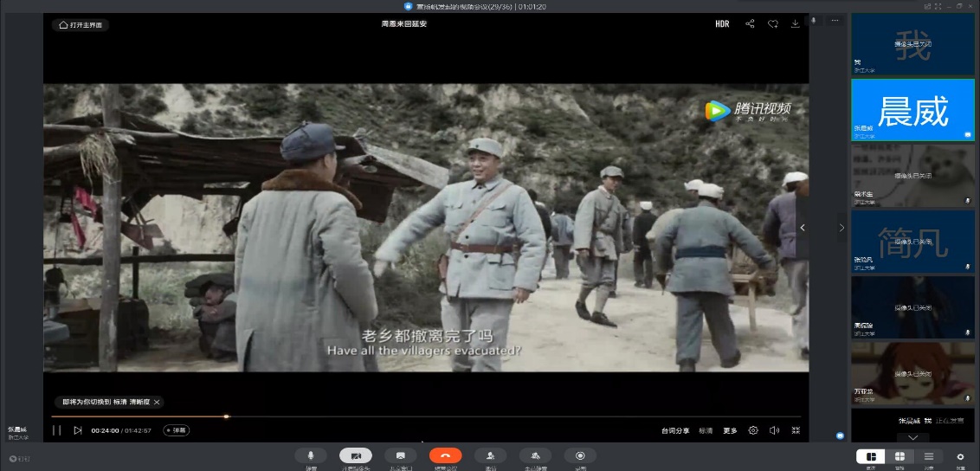Click screen-share badge on 晨威 tile

[968, 134]
